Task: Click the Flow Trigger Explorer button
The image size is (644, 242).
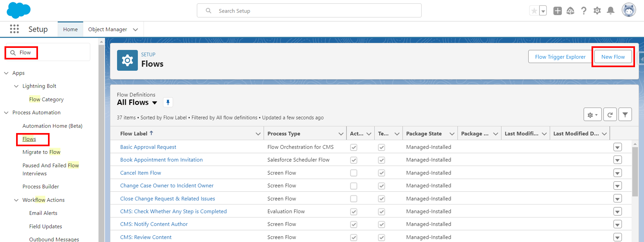Action: tap(560, 57)
